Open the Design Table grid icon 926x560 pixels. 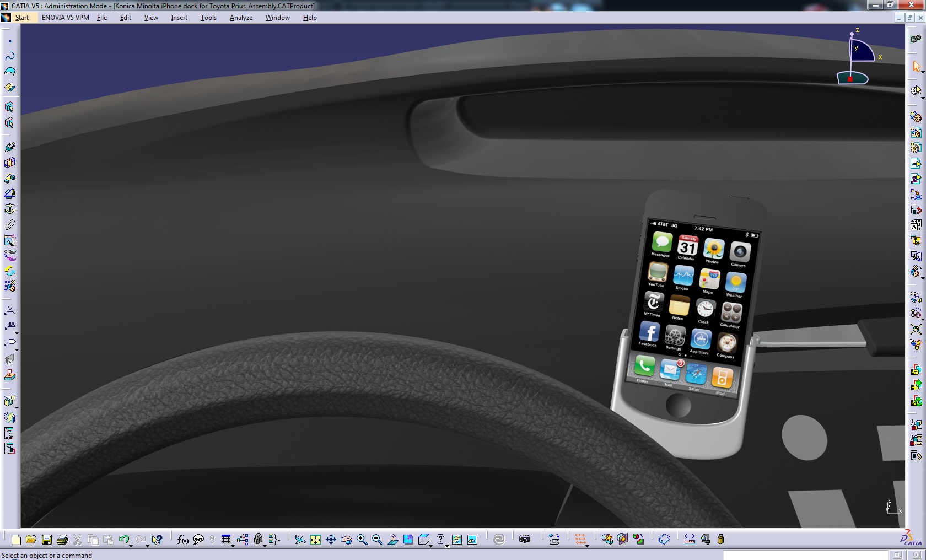coord(226,540)
